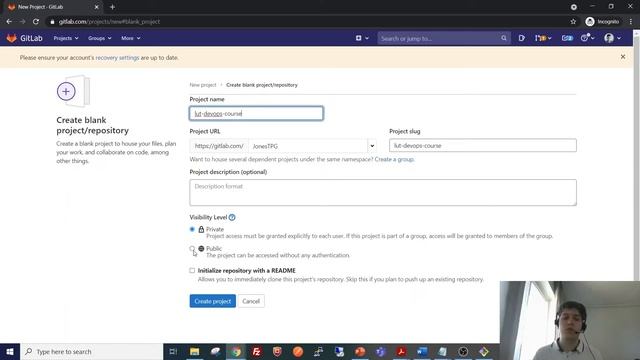Open the recovery settings link
Image resolution: width=640 pixels, height=360 pixels.
[x=117, y=58]
